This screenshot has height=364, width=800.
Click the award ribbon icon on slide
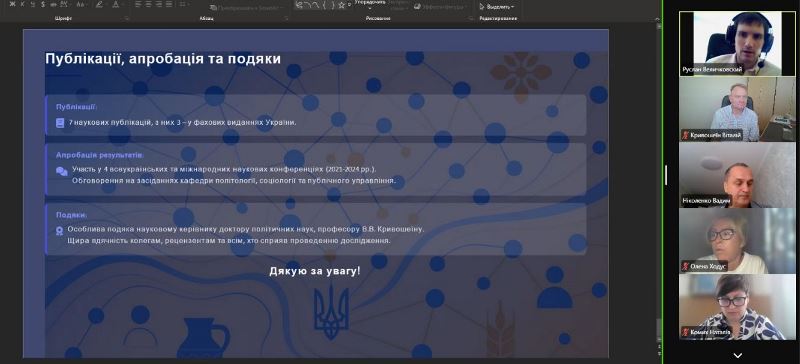click(60, 231)
